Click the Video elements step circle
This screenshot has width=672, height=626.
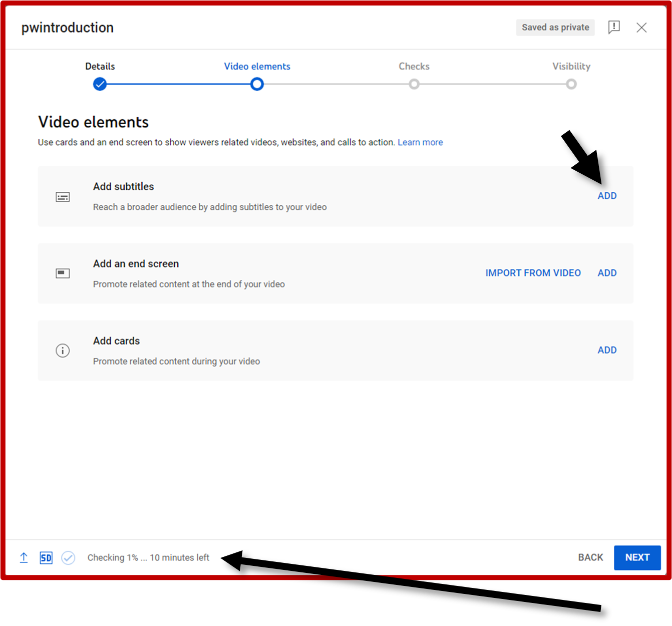[257, 84]
